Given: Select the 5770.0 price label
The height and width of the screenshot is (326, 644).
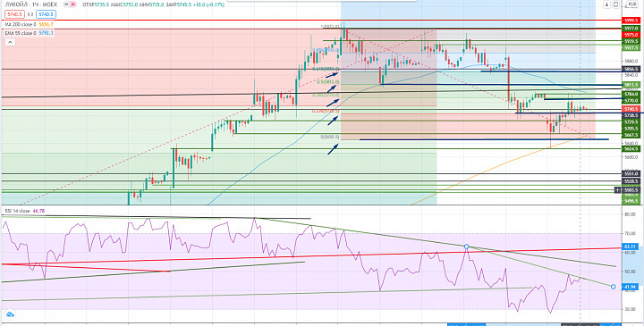Looking at the screenshot, I should (x=631, y=100).
